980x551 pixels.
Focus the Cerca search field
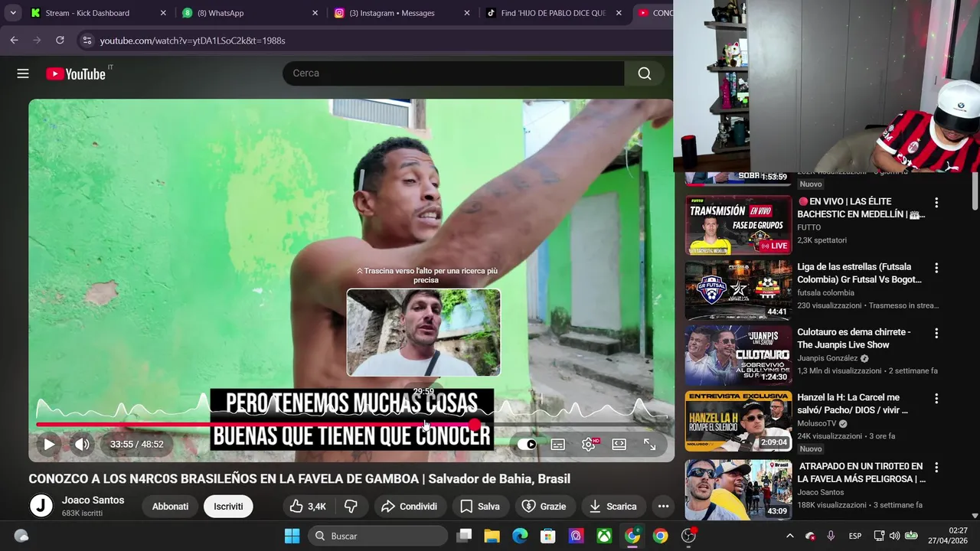[x=454, y=73]
